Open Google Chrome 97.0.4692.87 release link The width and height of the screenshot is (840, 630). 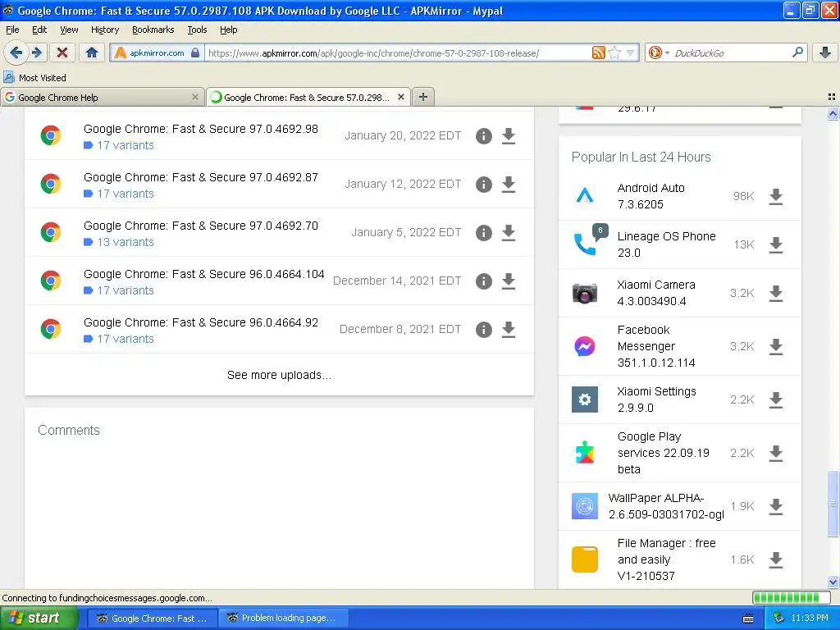[201, 177]
